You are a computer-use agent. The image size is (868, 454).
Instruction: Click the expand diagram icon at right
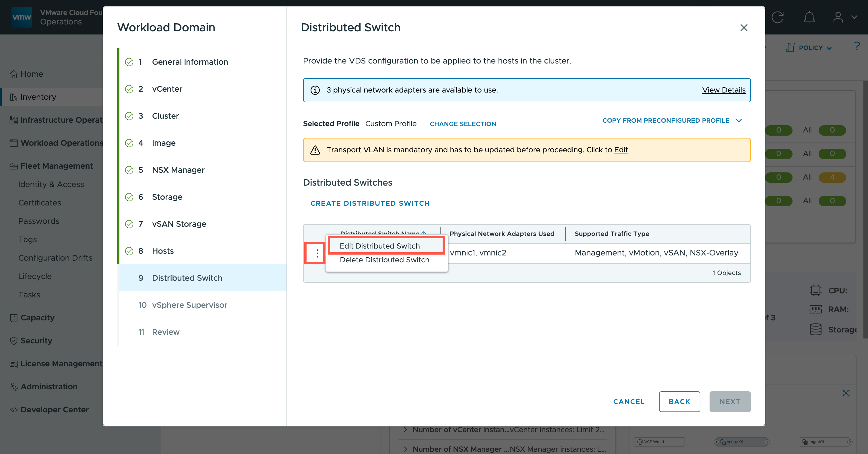tap(846, 393)
